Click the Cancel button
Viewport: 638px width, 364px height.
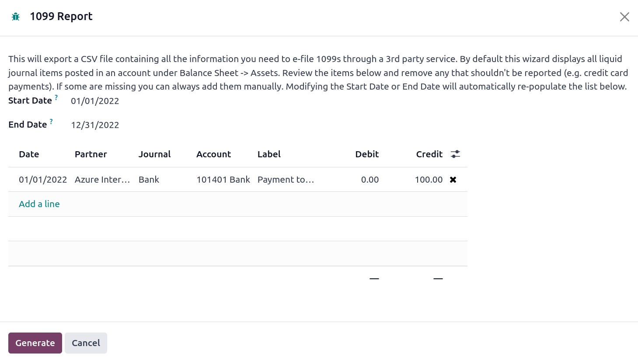coord(86,343)
